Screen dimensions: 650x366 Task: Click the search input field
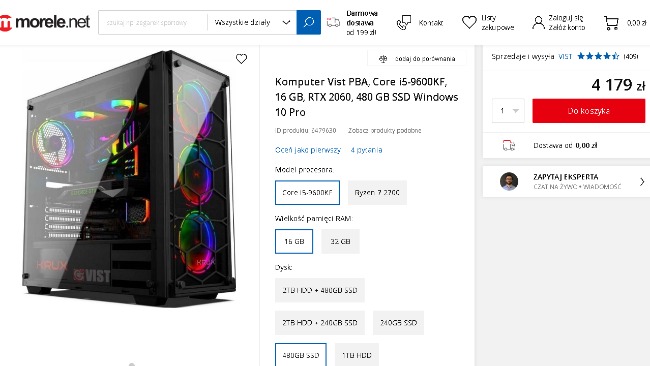coord(153,22)
